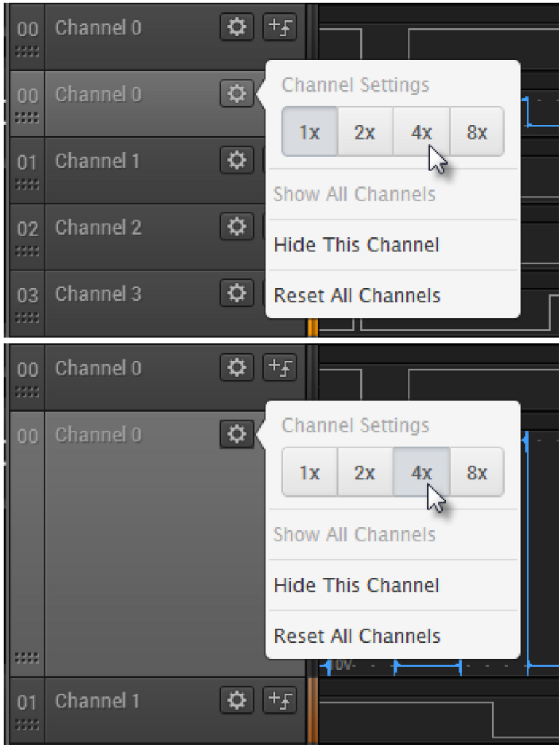Image resolution: width=560 pixels, height=746 pixels.
Task: Select 2x height in upper Channel Settings
Action: point(365,132)
